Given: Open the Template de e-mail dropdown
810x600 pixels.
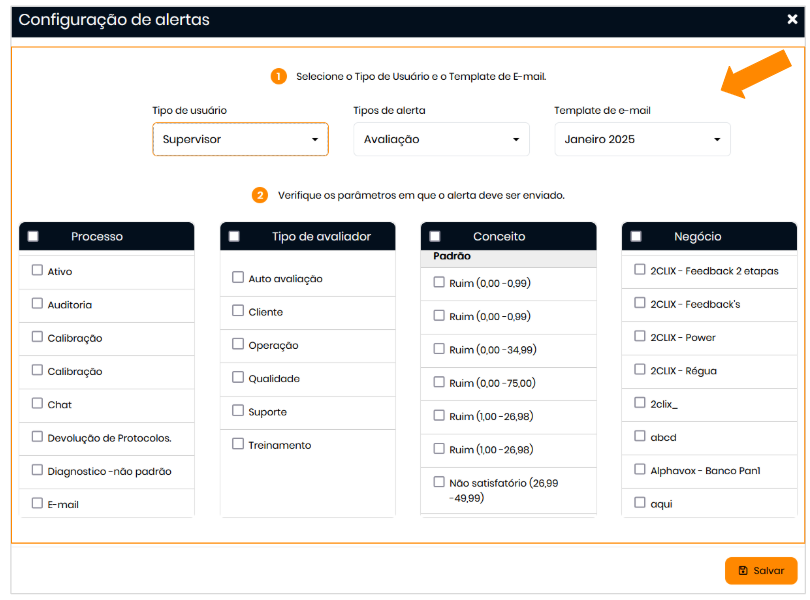Looking at the screenshot, I should 642,139.
